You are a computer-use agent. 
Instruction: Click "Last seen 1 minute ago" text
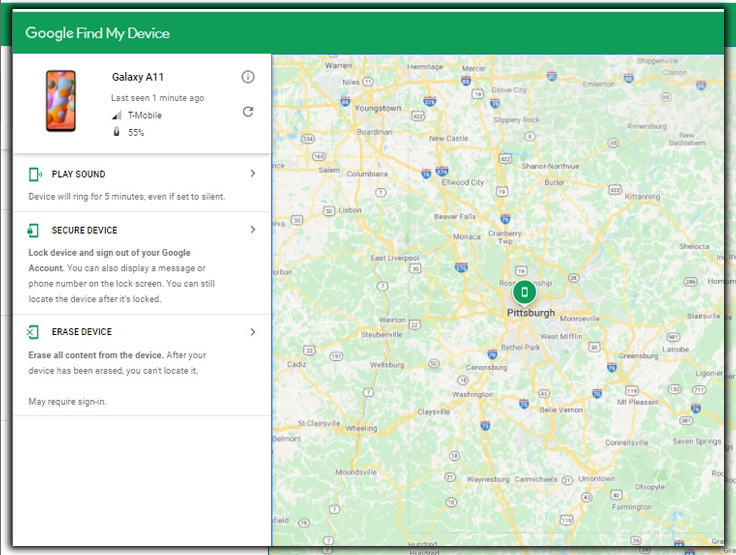[157, 98]
